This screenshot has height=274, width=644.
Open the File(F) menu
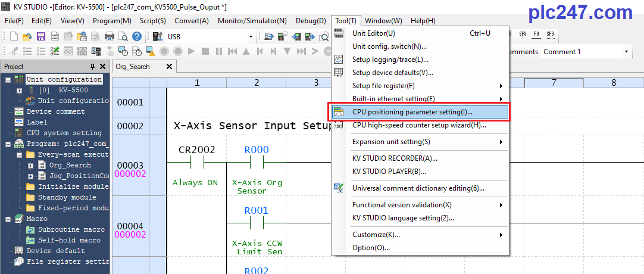pyautogui.click(x=14, y=20)
